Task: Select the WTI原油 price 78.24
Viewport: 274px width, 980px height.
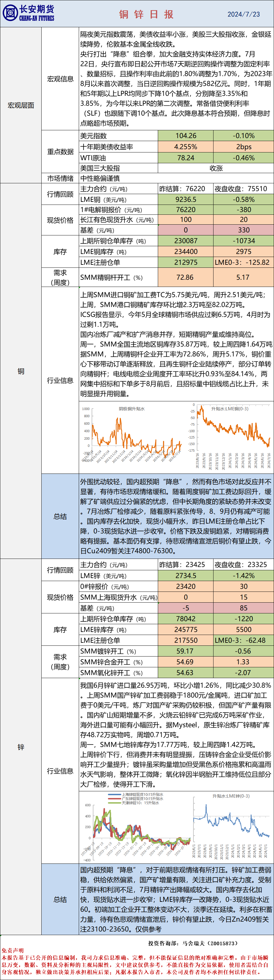Action: coord(186,158)
